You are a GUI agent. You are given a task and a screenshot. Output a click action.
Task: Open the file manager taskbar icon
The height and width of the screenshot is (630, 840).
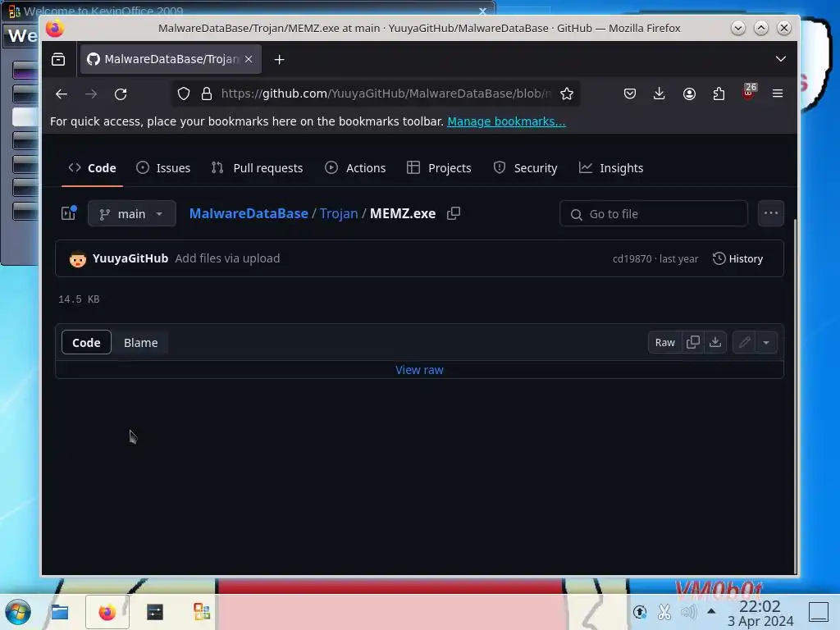[60, 612]
